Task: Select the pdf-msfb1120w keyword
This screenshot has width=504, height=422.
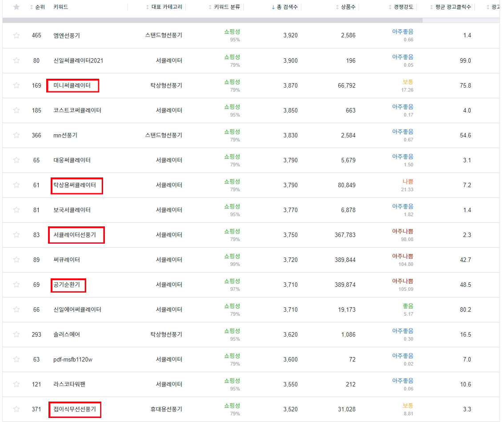Action: (73, 359)
